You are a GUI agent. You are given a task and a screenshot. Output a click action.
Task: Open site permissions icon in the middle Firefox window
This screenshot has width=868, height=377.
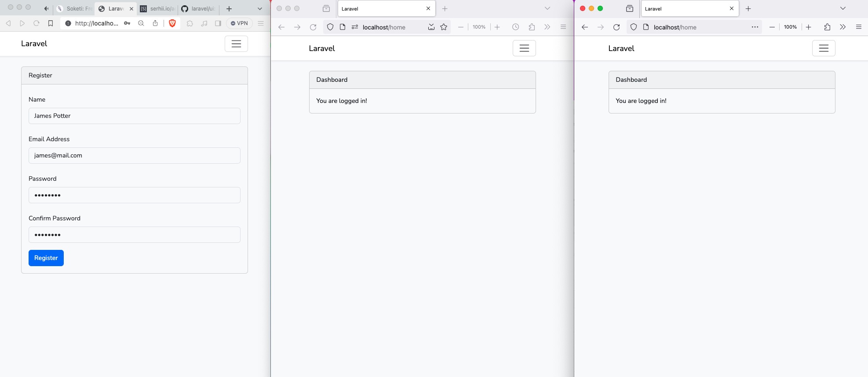(355, 27)
